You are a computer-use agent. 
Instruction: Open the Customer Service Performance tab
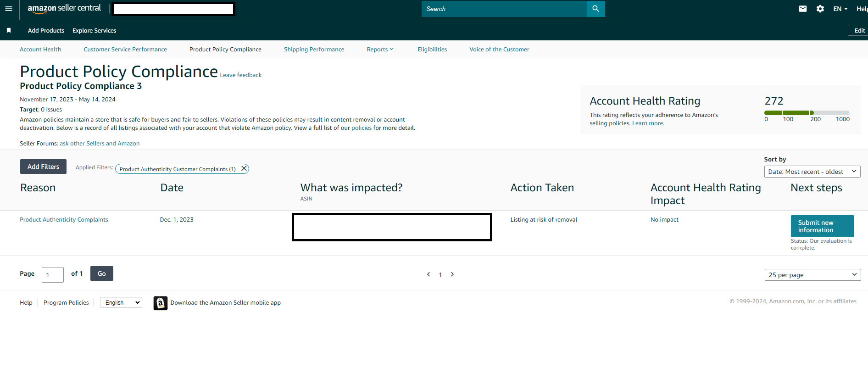point(125,50)
